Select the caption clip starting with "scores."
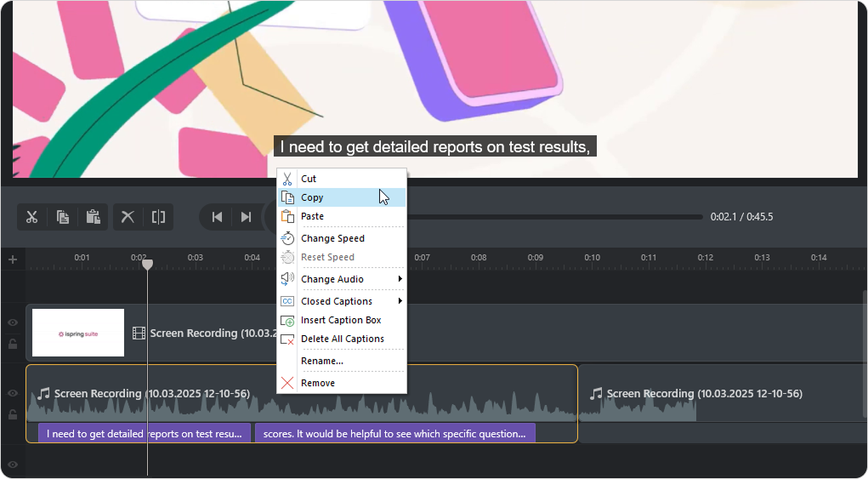The height and width of the screenshot is (479, 868). coord(394,434)
